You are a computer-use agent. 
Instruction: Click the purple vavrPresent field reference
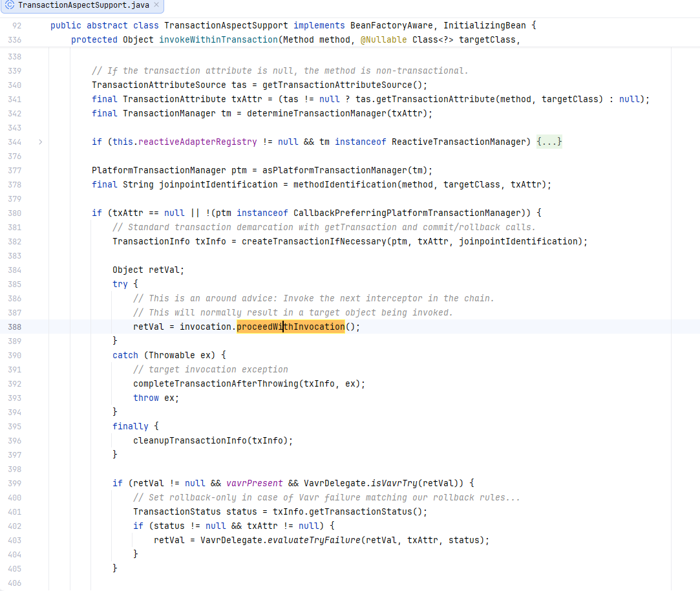point(255,484)
